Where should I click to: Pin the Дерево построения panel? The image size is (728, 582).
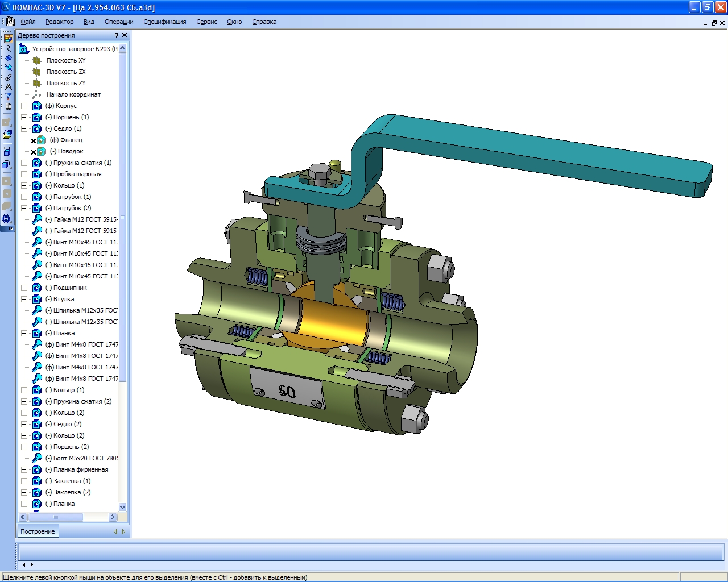[x=116, y=35]
